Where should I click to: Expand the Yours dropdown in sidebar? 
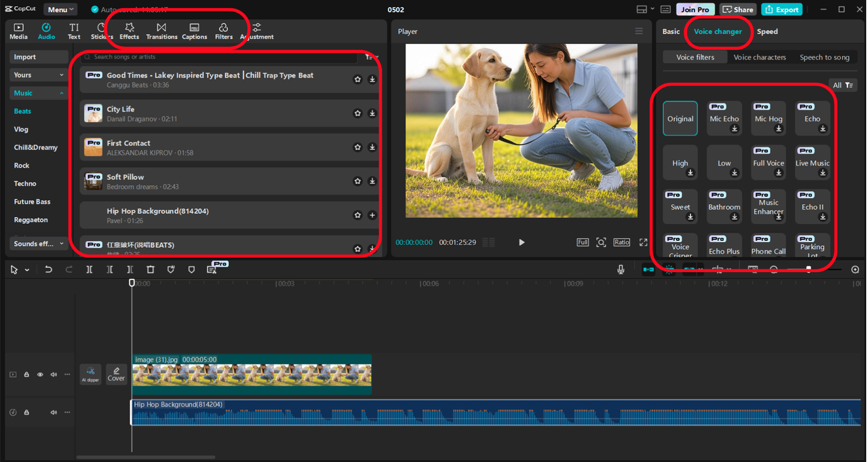(39, 75)
